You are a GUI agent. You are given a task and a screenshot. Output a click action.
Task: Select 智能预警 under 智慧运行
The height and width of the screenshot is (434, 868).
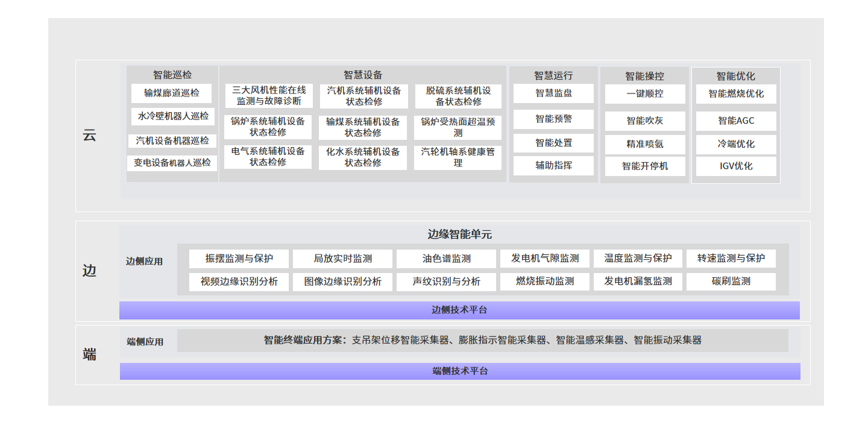[x=553, y=119]
